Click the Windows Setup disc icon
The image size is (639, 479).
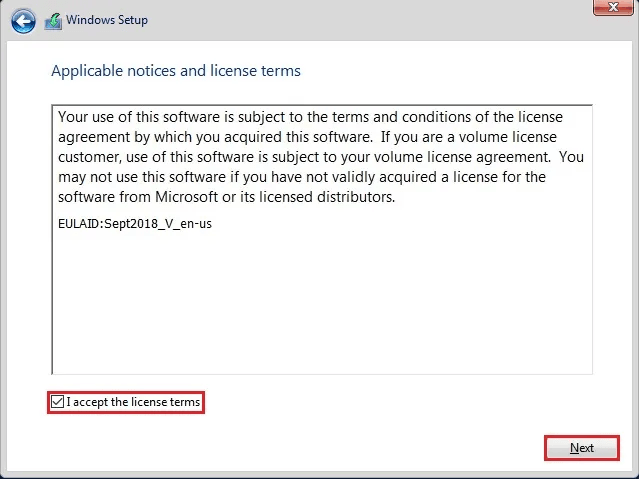tap(55, 20)
